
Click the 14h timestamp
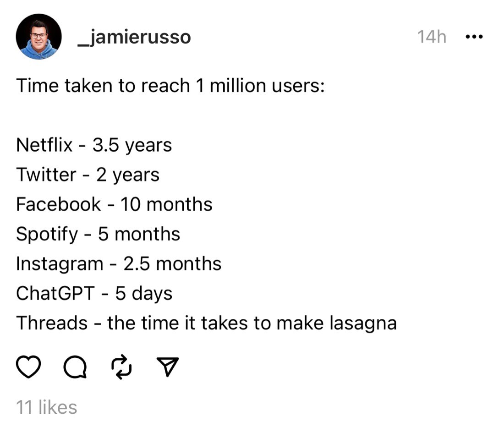tap(432, 37)
